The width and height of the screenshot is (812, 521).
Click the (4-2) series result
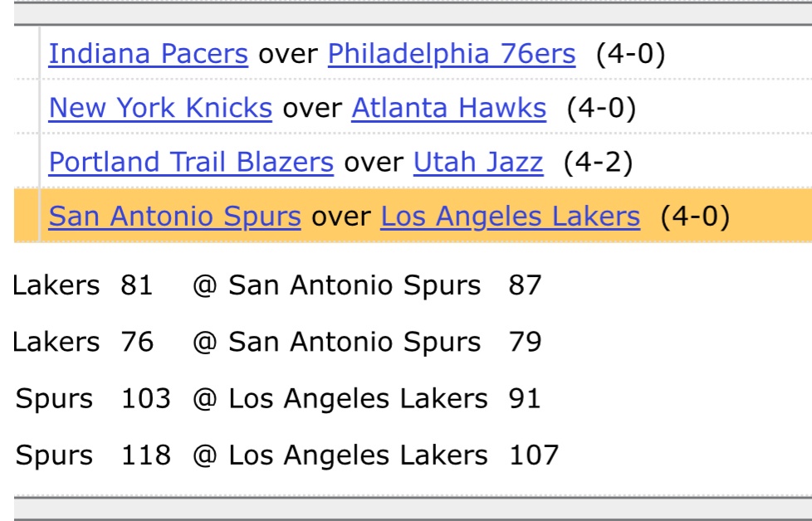(x=598, y=162)
